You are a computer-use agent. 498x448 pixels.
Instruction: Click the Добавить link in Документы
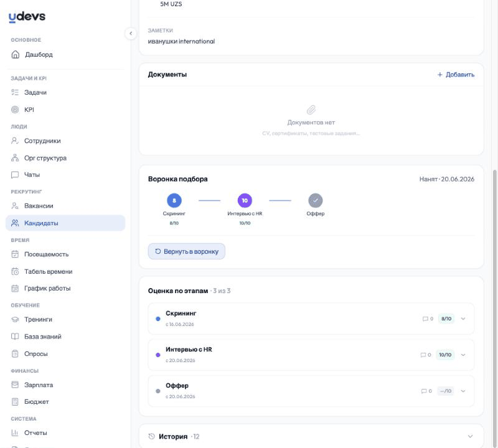click(x=456, y=75)
